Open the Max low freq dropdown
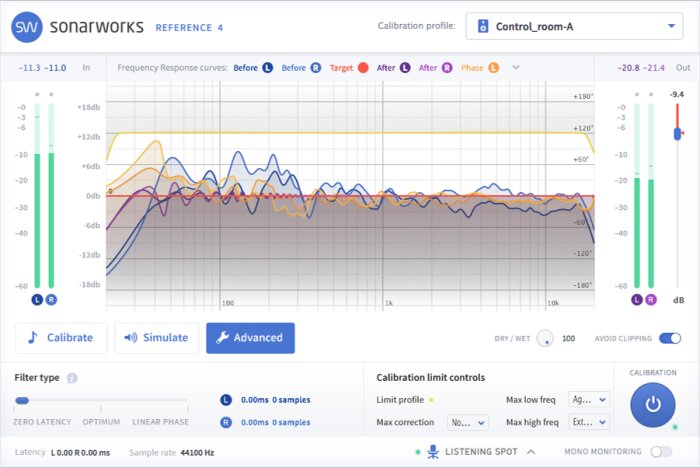This screenshot has width=700, height=468. [589, 399]
